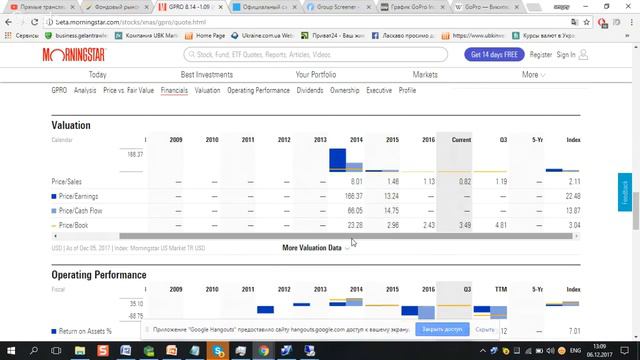Click the Morningstar search input field

pyautogui.click(x=316, y=55)
